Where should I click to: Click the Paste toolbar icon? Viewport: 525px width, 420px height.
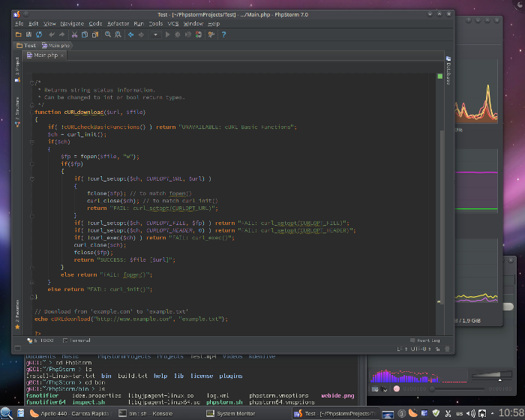coord(95,34)
